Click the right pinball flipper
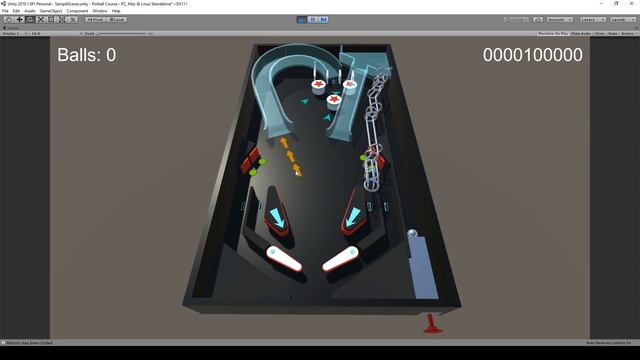The image size is (640, 360). 341,259
